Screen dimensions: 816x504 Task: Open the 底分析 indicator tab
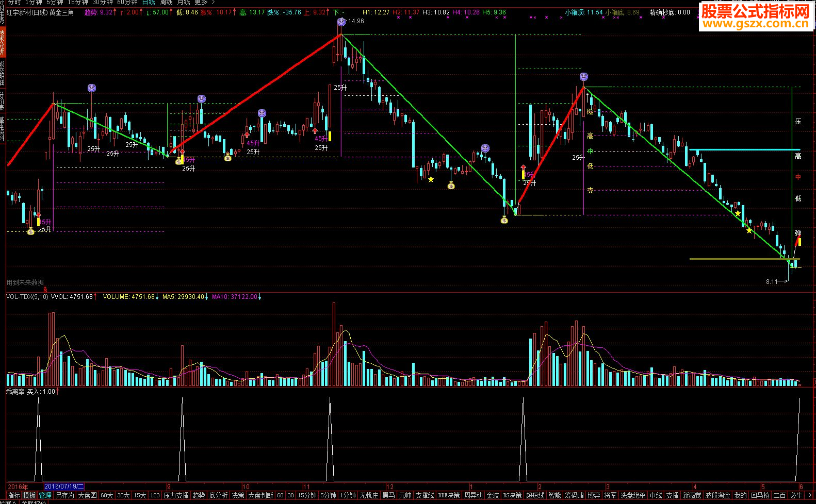click(x=219, y=495)
